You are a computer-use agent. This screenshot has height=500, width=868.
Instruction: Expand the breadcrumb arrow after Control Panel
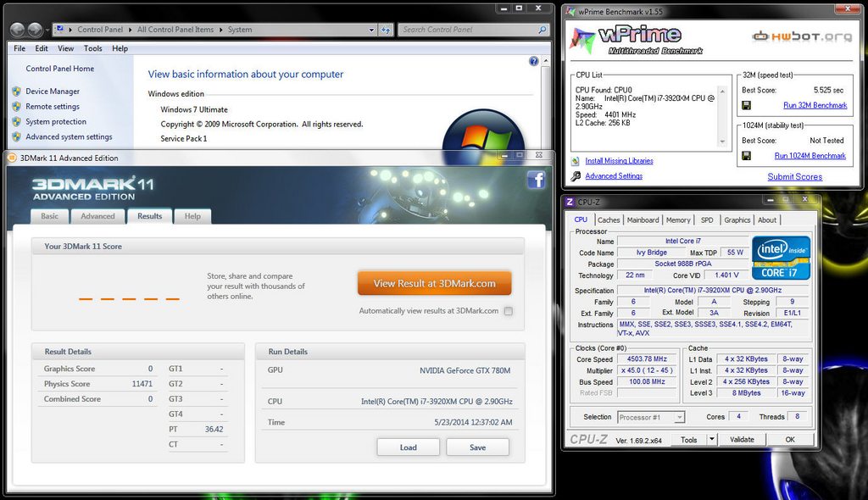131,30
